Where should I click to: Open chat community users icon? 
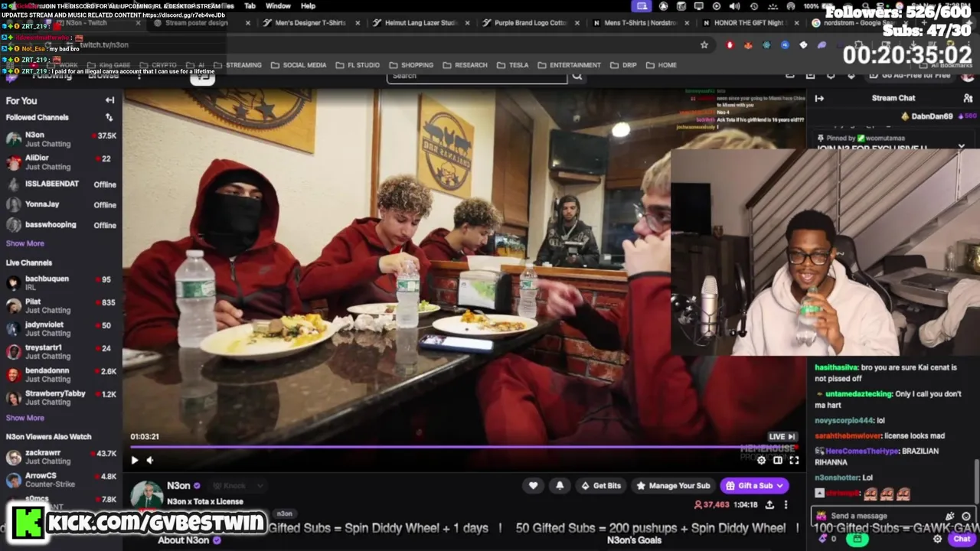click(968, 98)
